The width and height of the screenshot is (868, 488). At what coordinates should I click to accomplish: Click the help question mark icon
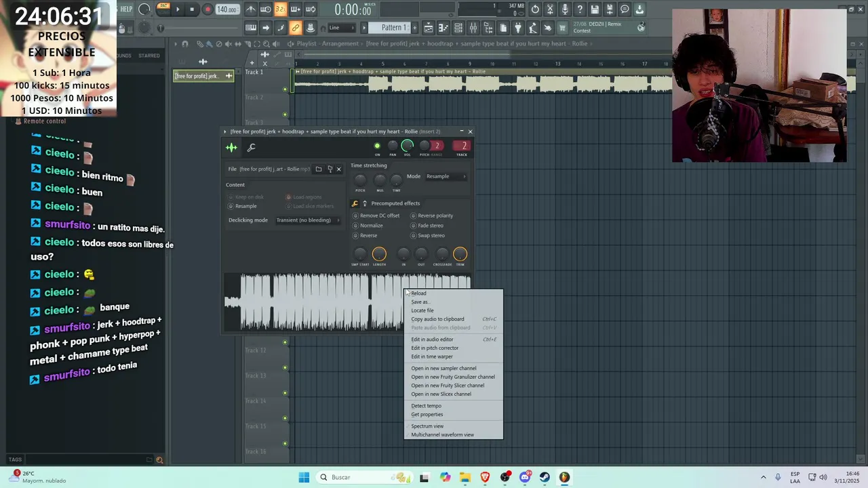580,9
